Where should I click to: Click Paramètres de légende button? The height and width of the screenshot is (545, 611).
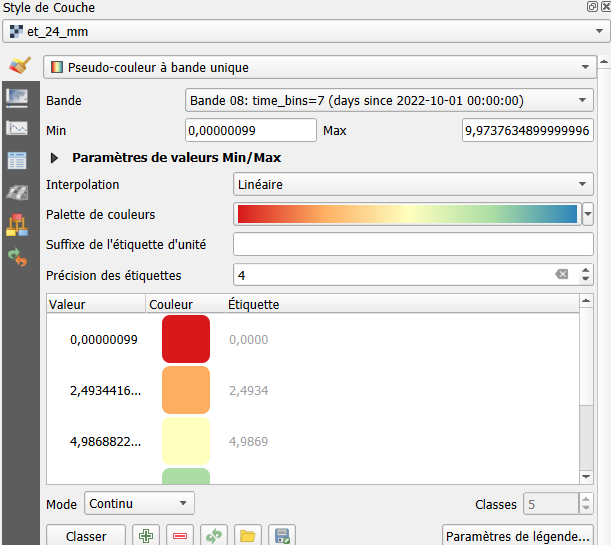coord(519,536)
